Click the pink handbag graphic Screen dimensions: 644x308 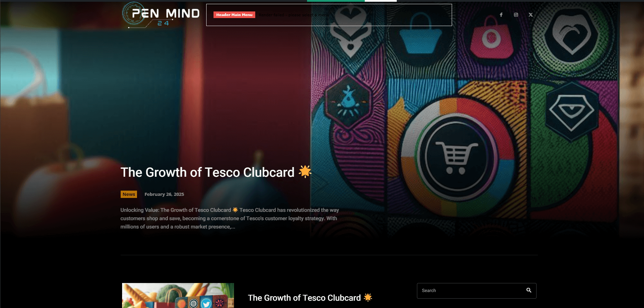(x=491, y=38)
